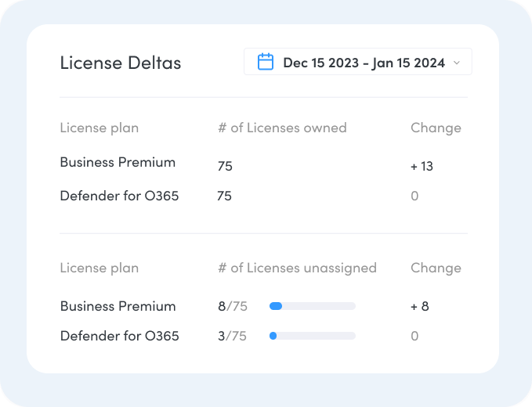The image size is (532, 407).
Task: Open the Dec 15 2023 – Jan 15 2024 selector
Action: point(358,62)
